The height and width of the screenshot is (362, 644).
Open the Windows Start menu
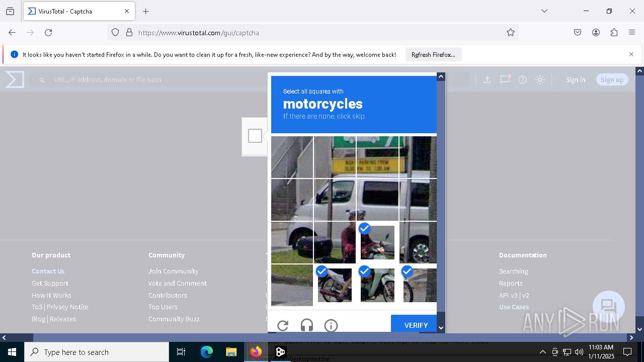tap(12, 352)
